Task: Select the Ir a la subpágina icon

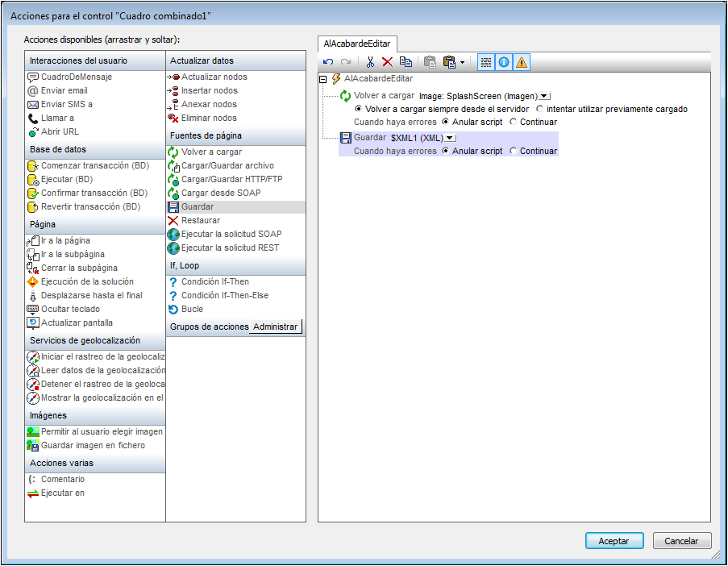Action: click(33, 255)
